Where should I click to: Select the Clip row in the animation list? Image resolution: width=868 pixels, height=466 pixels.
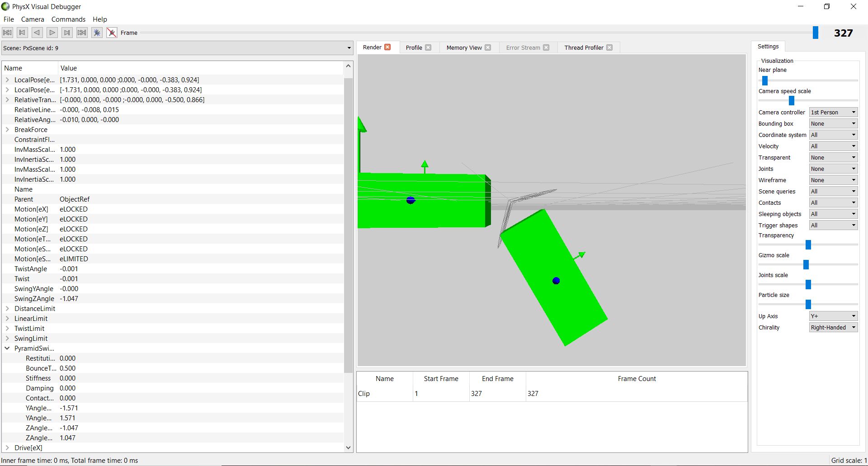[x=384, y=393]
